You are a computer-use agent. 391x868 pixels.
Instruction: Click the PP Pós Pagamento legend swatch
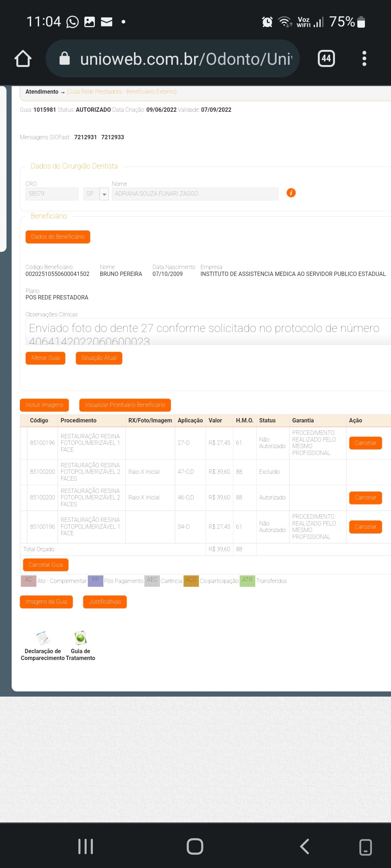96,581
